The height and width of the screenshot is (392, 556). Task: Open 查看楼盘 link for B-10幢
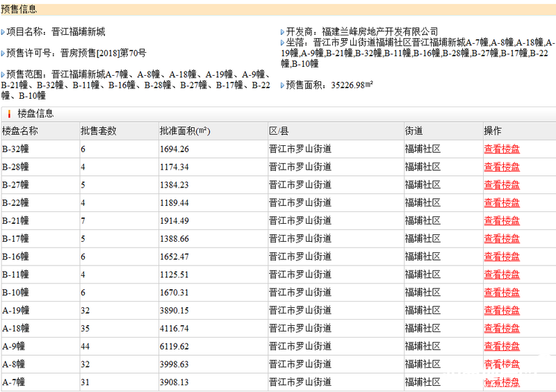[x=502, y=293]
